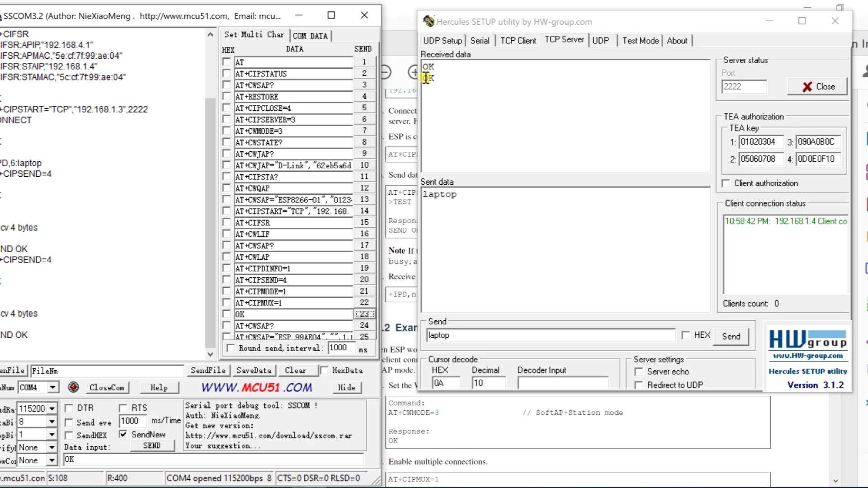Click the zoom out minus icon in the document viewer
The image size is (868, 488).
tap(386, 72)
